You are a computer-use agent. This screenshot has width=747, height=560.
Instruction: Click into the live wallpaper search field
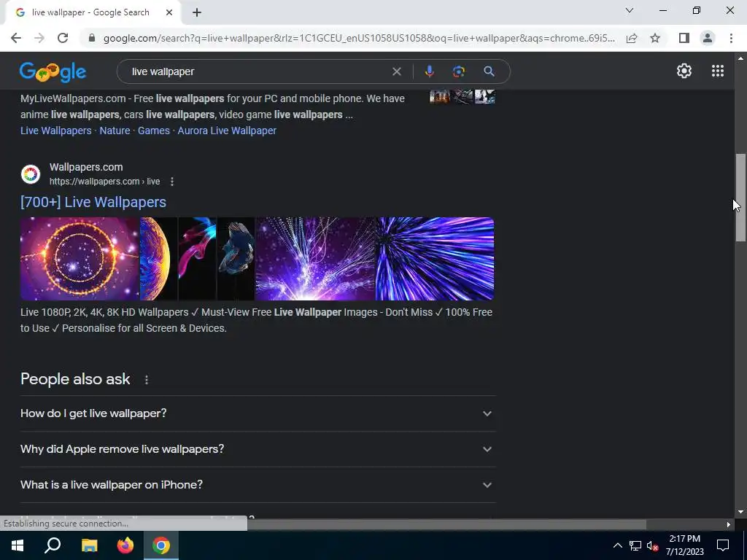pyautogui.click(x=258, y=71)
